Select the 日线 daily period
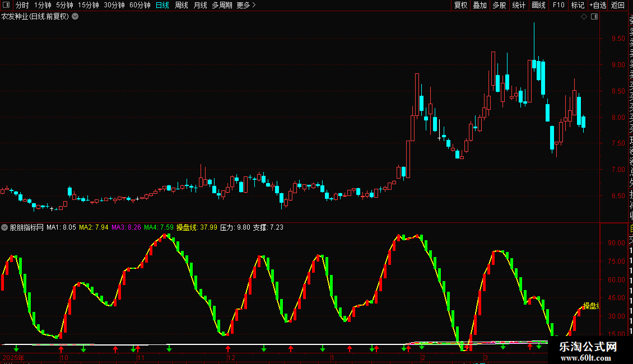Image resolution: width=633 pixels, height=364 pixels. coord(162,5)
